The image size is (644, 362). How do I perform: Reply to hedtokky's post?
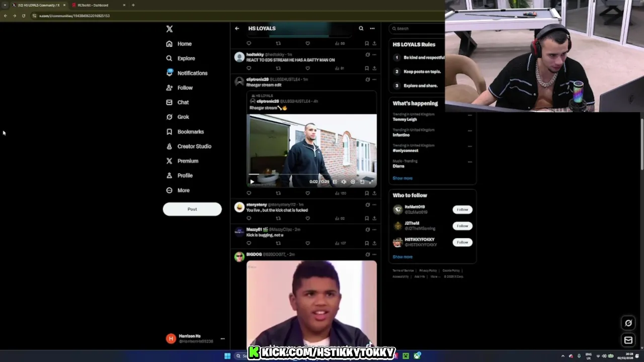249,68
